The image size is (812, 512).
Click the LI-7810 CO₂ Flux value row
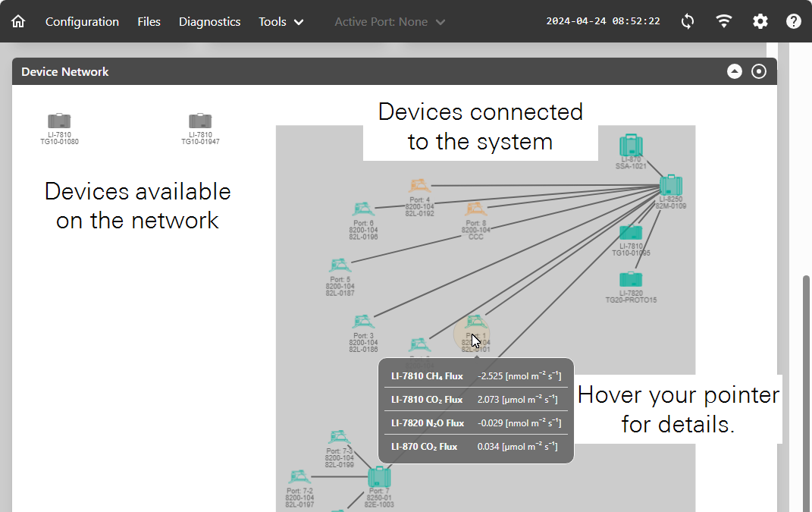pos(476,400)
